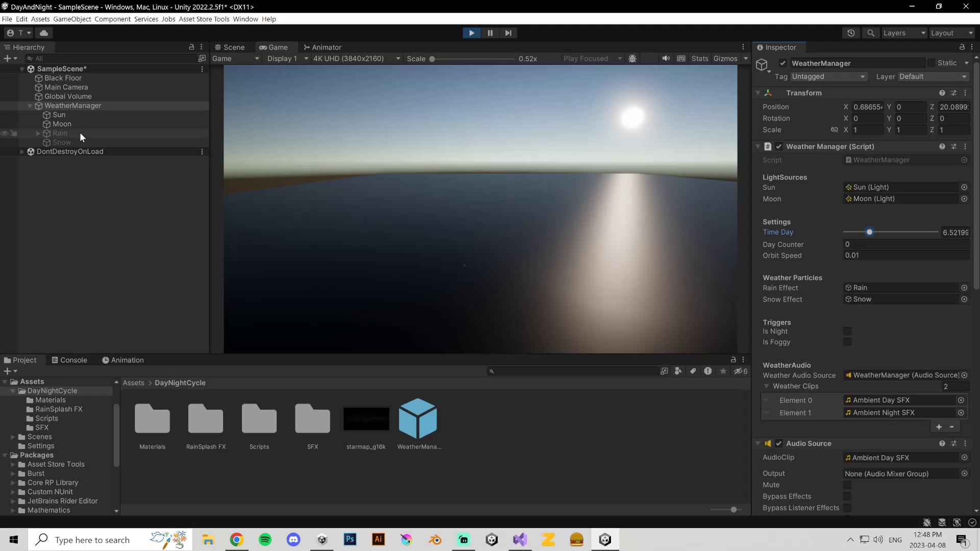The width and height of the screenshot is (980, 551).
Task: Check Bypass Listener Effects option
Action: click(x=847, y=508)
